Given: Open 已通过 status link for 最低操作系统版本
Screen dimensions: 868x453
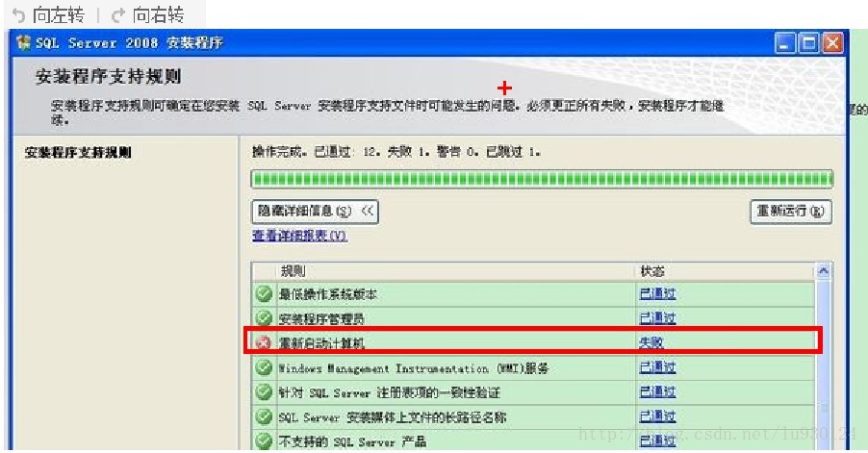Looking at the screenshot, I should 657,293.
